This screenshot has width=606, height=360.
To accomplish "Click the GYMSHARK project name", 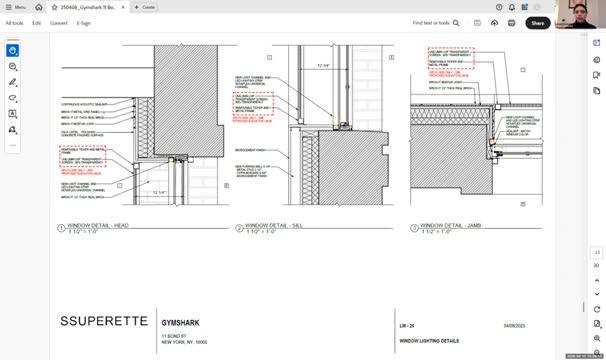I will pyautogui.click(x=180, y=323).
